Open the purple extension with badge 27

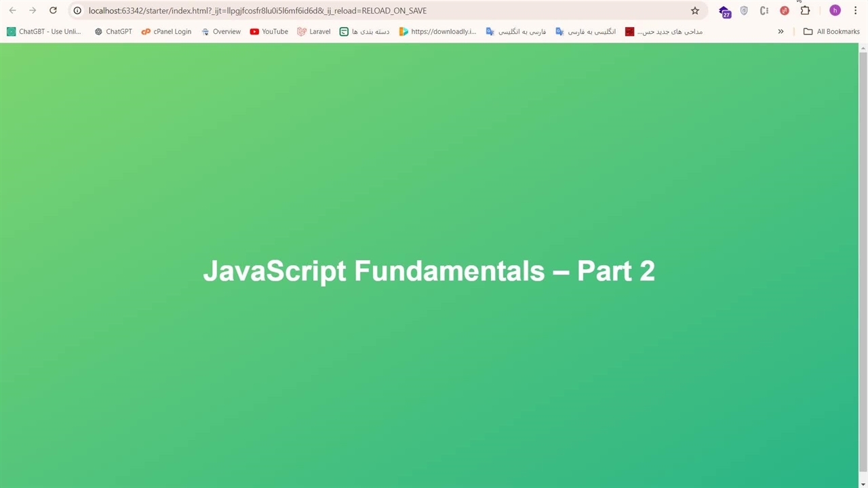pos(724,11)
